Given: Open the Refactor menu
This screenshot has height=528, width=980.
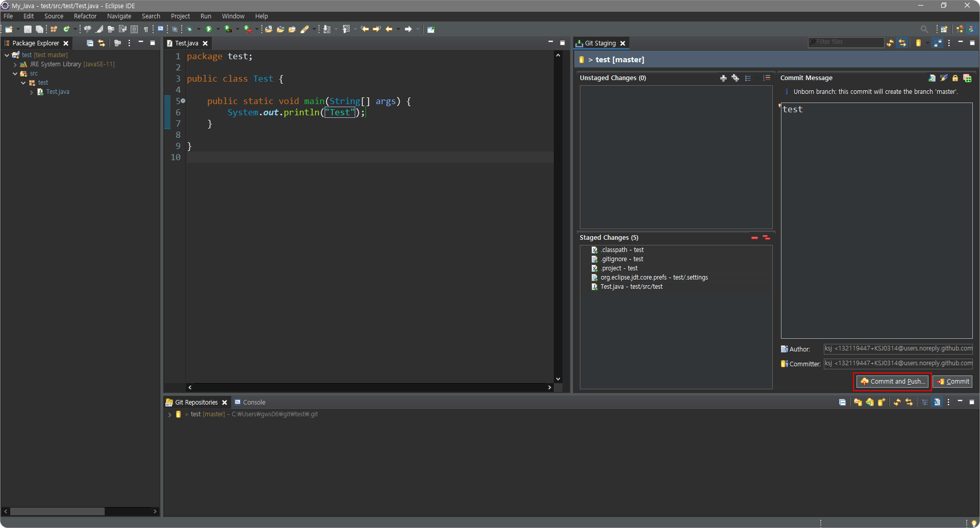Looking at the screenshot, I should [x=85, y=16].
